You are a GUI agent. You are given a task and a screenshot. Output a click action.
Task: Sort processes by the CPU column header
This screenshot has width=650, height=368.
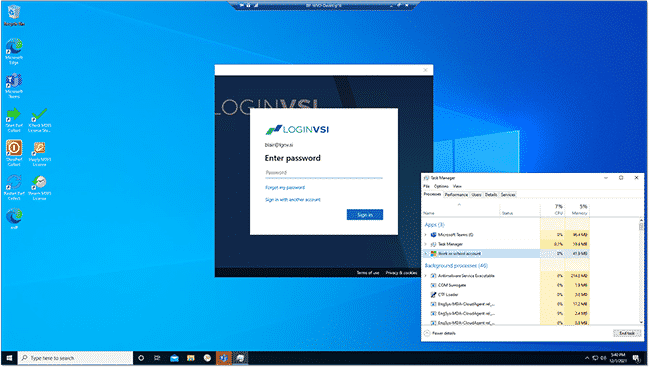pyautogui.click(x=553, y=209)
